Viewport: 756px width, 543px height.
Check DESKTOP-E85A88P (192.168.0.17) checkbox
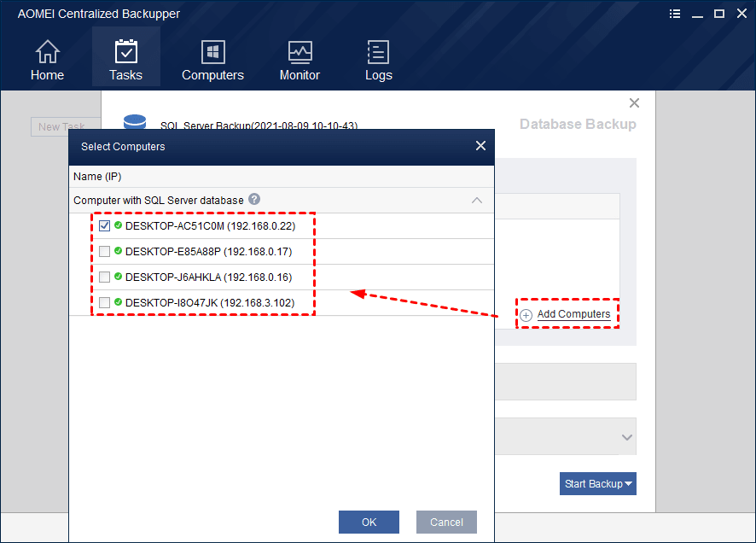point(105,251)
